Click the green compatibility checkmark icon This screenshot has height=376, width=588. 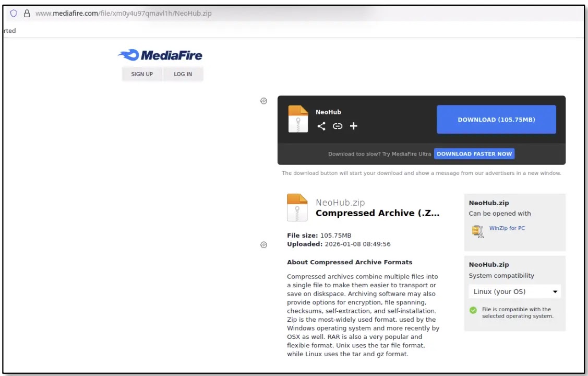[x=473, y=310]
